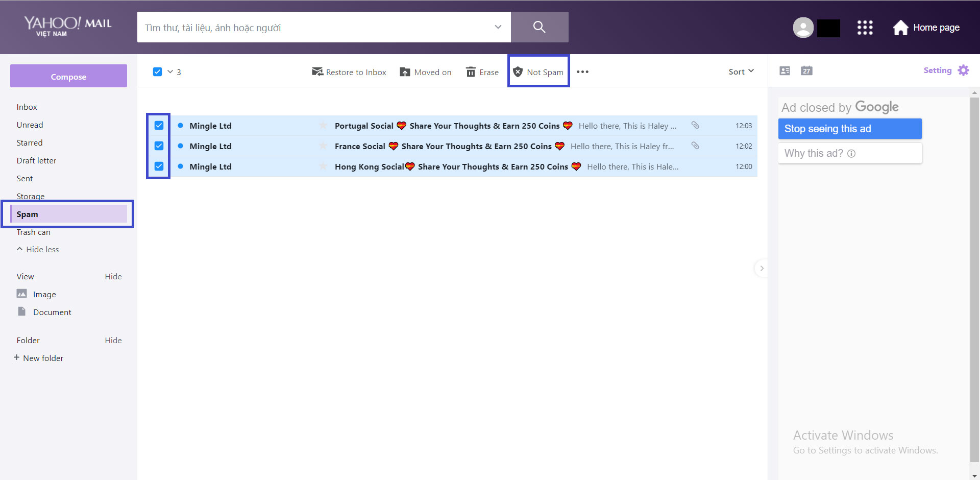Open the contacts card icon

point(785,71)
